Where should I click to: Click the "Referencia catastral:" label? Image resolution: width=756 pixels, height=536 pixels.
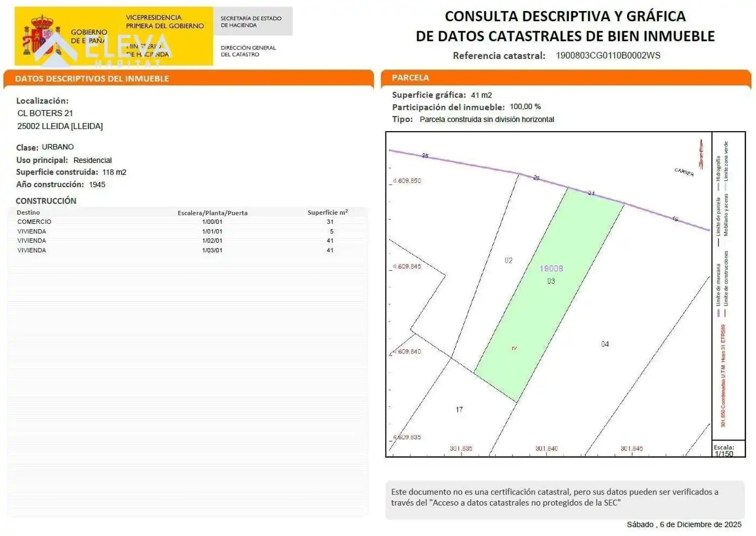pyautogui.click(x=499, y=55)
